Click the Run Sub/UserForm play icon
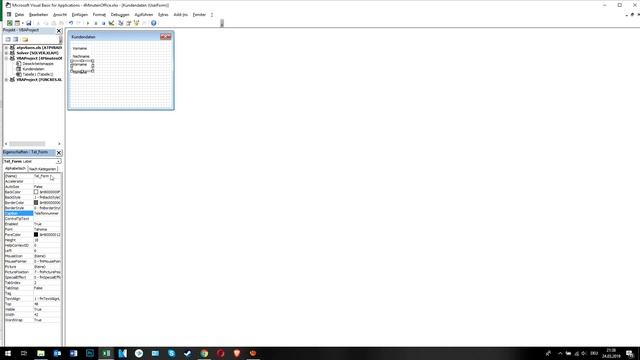The image size is (640, 360). point(88,23)
